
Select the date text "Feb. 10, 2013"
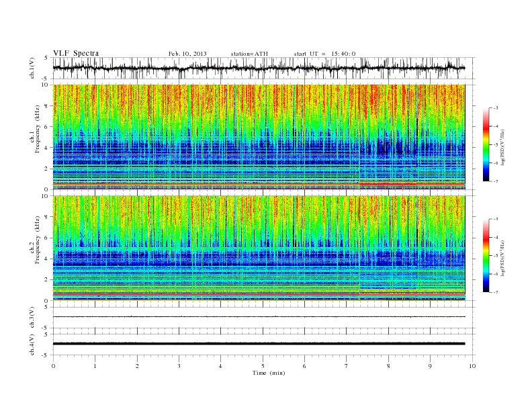(187, 54)
